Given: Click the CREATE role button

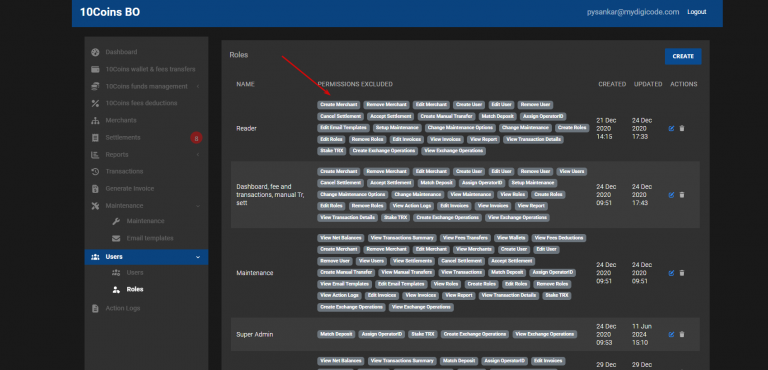Looking at the screenshot, I should pos(683,56).
